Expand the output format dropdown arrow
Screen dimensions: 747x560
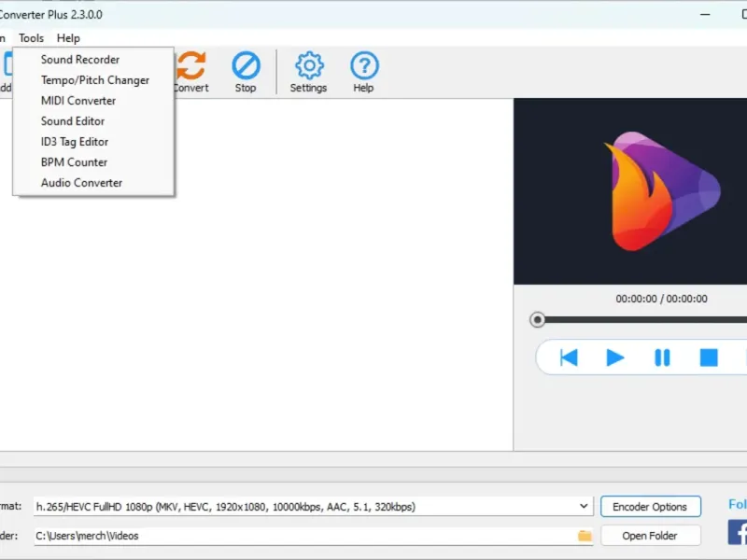584,506
